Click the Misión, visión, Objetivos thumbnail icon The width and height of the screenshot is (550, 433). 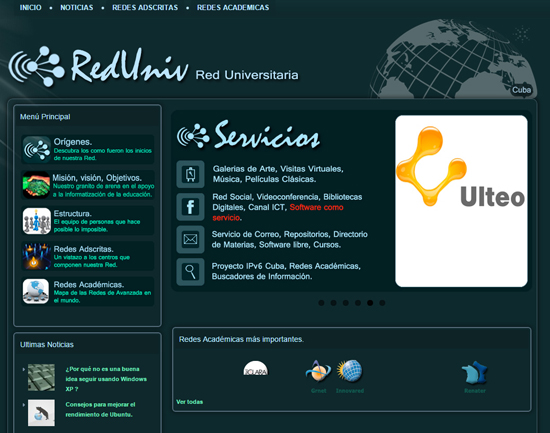coord(36,185)
